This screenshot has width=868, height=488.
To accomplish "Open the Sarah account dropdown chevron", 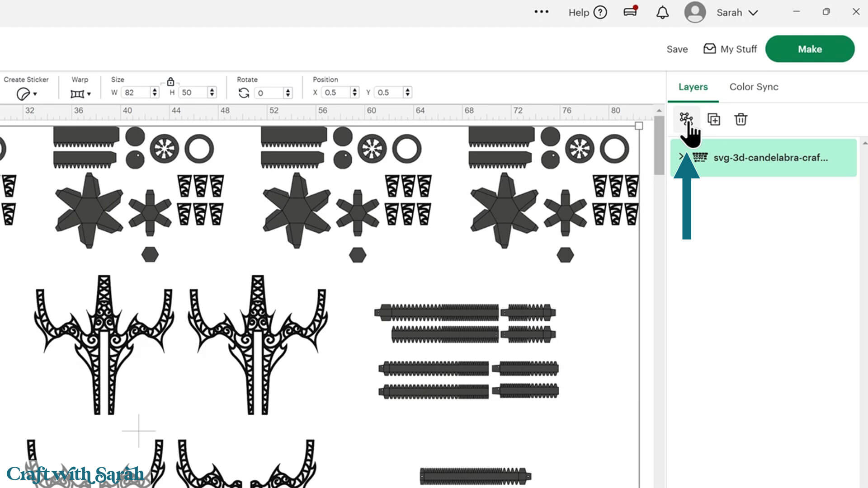I will [x=753, y=13].
